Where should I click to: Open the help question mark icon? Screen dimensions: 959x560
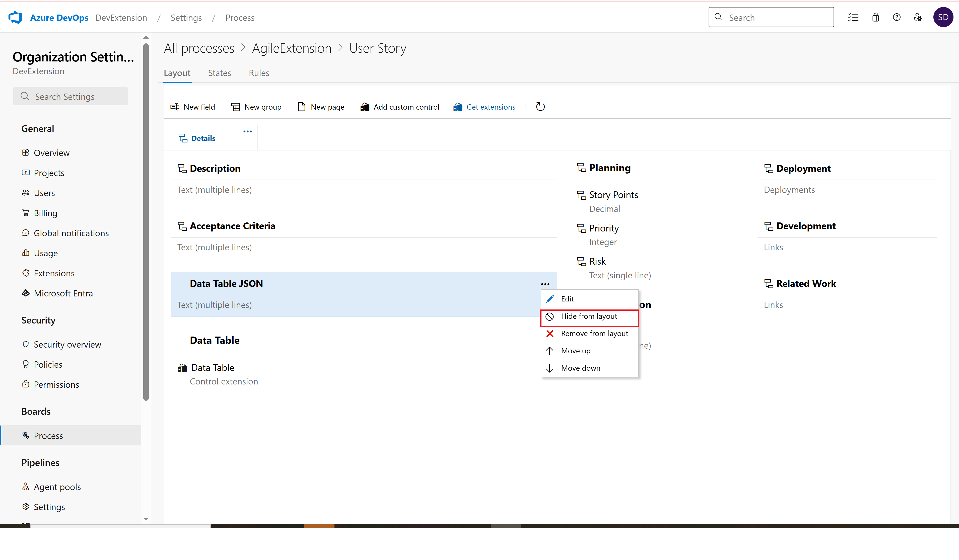pyautogui.click(x=897, y=18)
